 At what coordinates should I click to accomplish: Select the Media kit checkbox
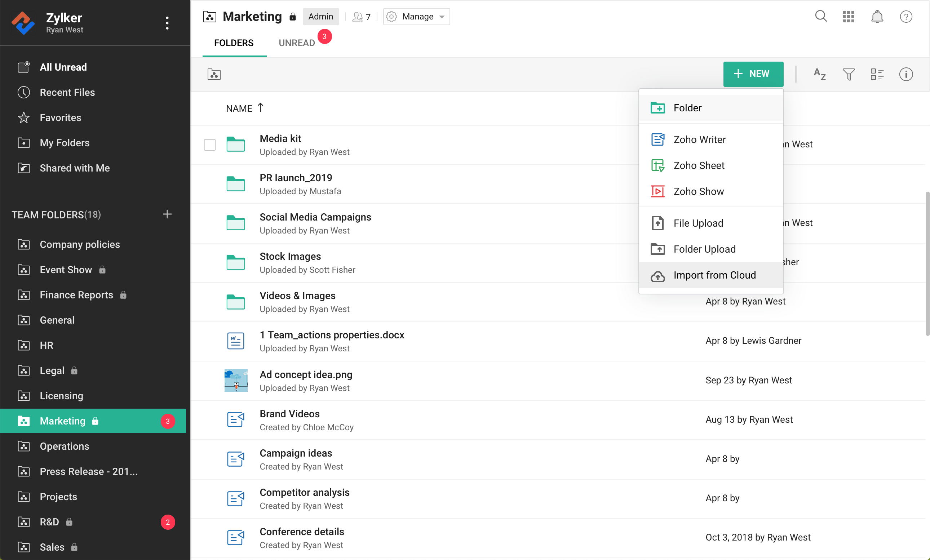(209, 145)
